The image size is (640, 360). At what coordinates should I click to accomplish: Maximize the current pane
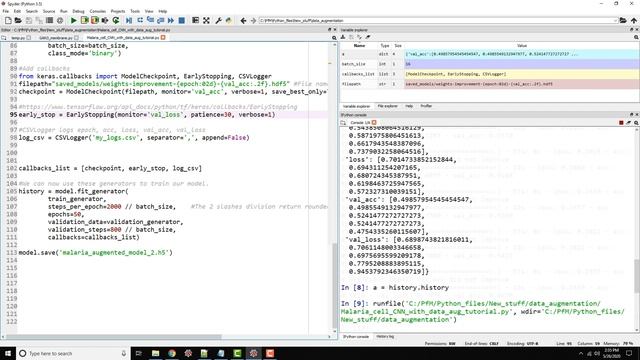pyautogui.click(x=196, y=20)
